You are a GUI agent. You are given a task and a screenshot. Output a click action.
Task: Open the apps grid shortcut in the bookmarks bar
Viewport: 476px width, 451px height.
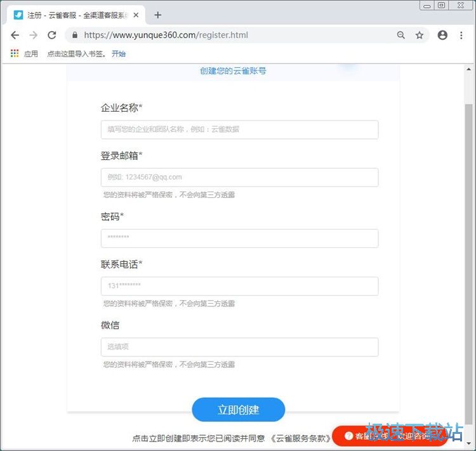(x=15, y=53)
